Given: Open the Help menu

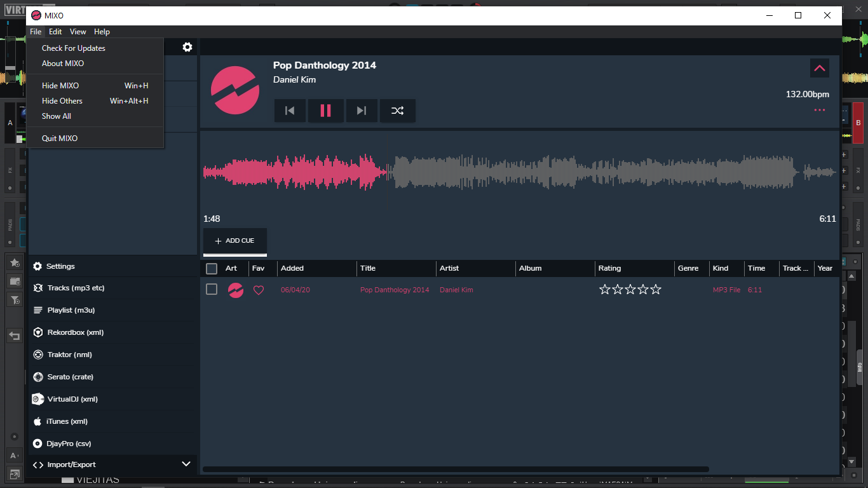Looking at the screenshot, I should (x=102, y=32).
